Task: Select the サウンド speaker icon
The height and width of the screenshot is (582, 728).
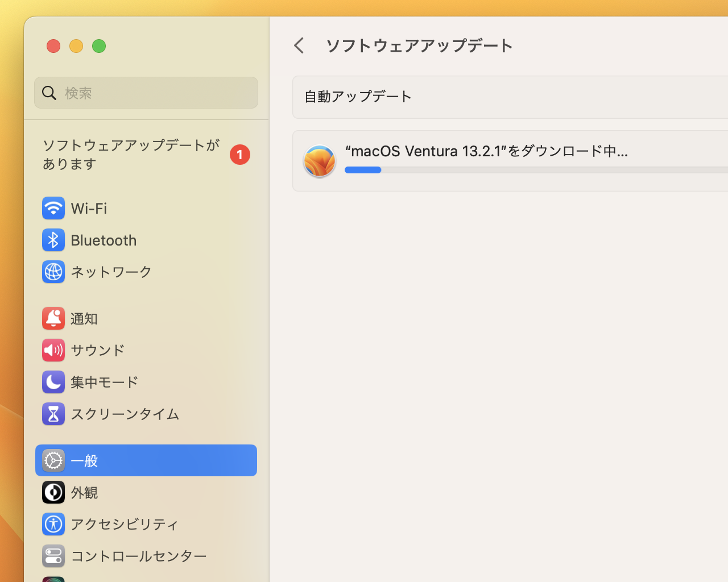Action: (53, 350)
